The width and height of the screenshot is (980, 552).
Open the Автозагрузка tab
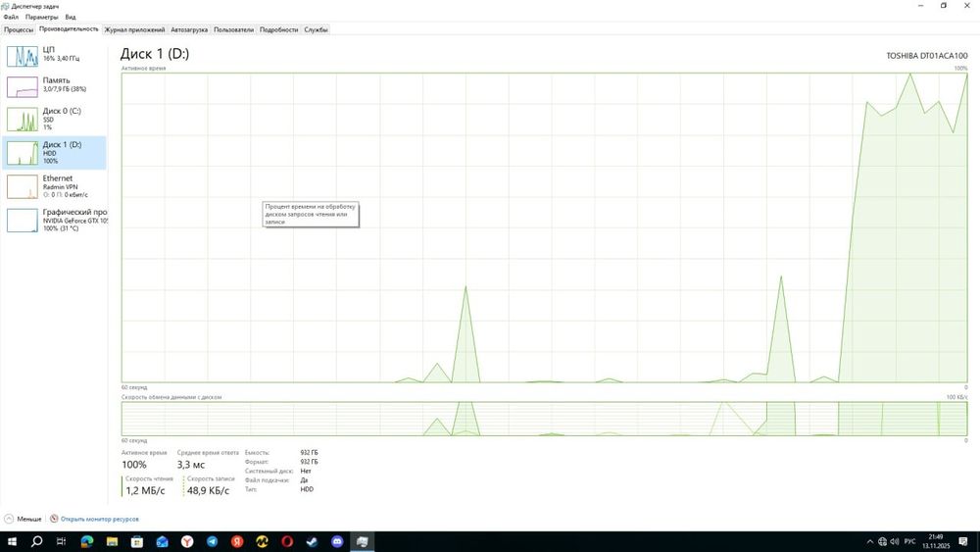189,29
